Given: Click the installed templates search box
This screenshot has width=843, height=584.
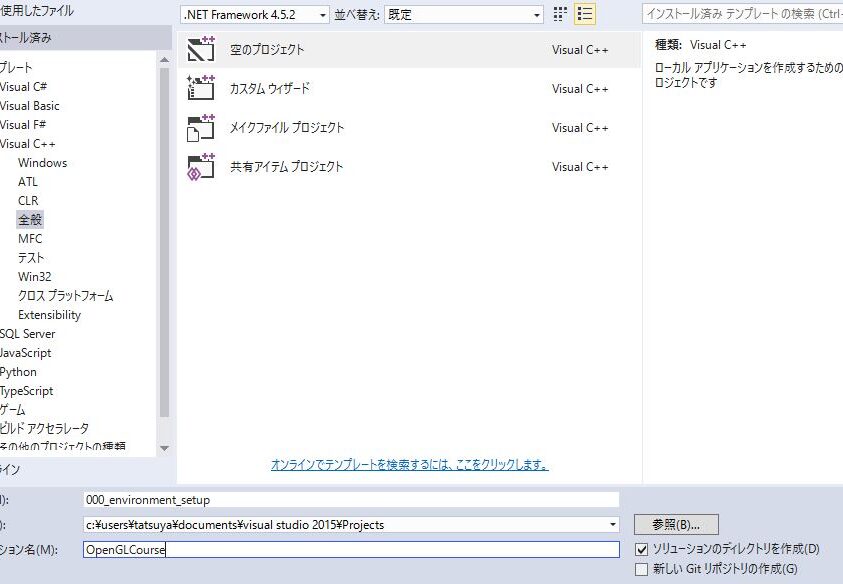Looking at the screenshot, I should (x=742, y=14).
